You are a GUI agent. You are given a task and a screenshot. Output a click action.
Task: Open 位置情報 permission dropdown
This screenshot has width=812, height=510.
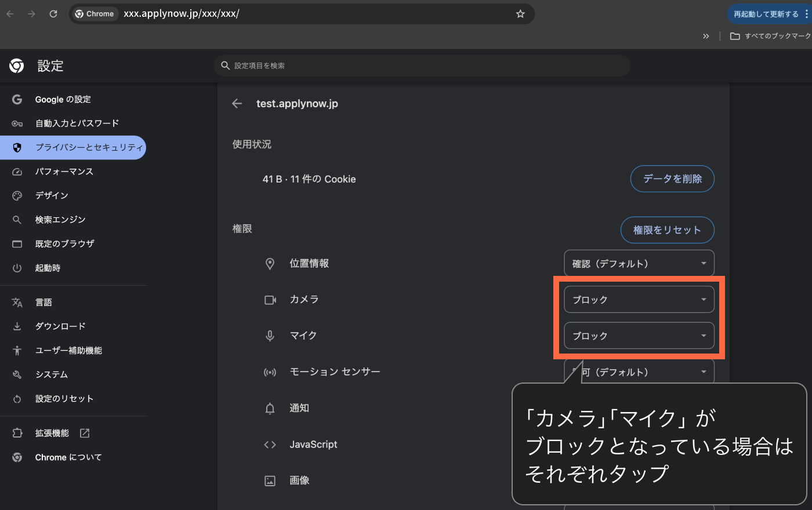click(x=639, y=264)
